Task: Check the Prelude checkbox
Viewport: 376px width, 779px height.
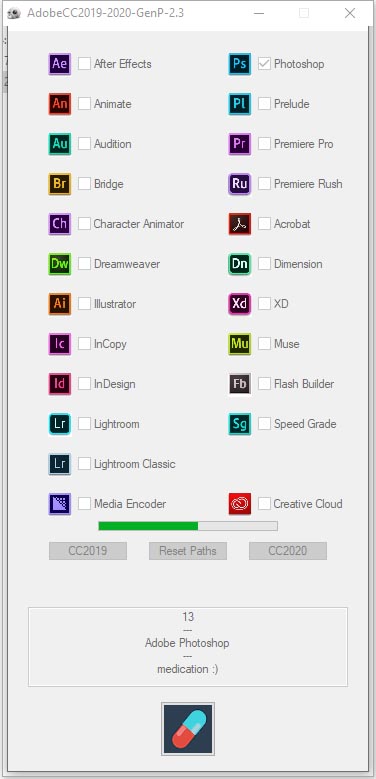Action: pyautogui.click(x=264, y=103)
